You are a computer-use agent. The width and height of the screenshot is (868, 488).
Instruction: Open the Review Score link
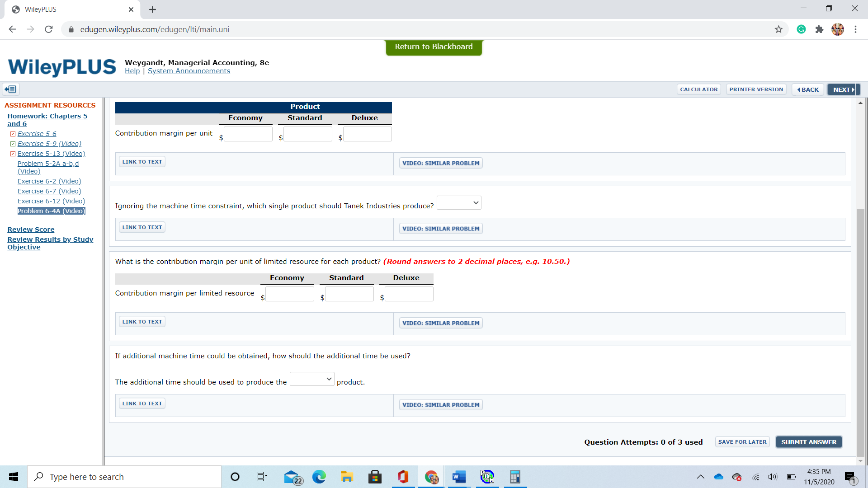pos(31,229)
